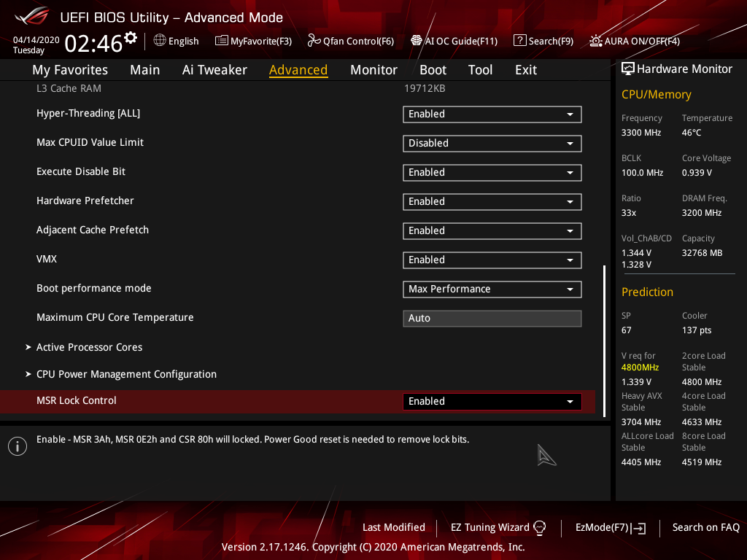Switch to Main tab
The image size is (747, 560).
(145, 70)
